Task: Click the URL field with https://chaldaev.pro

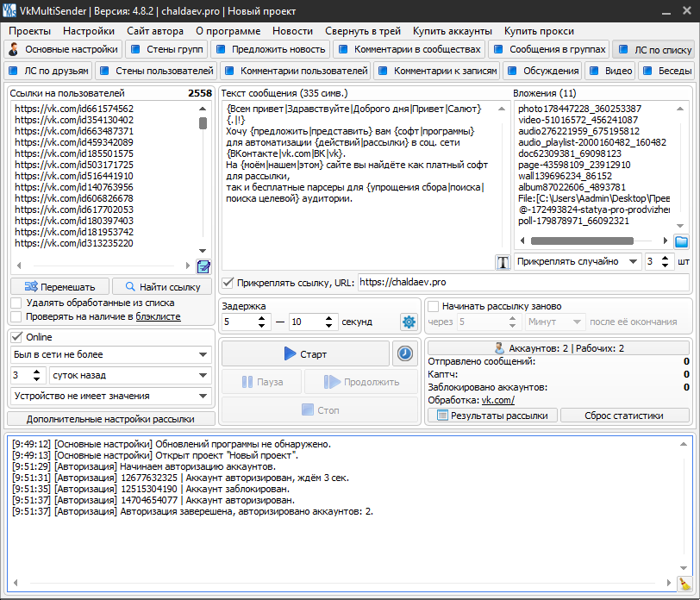Action: click(x=522, y=282)
